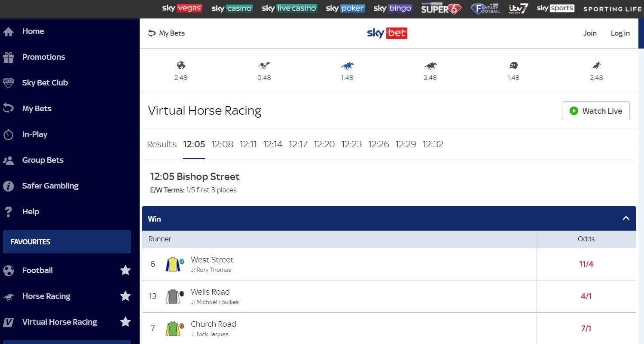Open My Bets in the header
Screen dimensions: 644x344
click(166, 33)
